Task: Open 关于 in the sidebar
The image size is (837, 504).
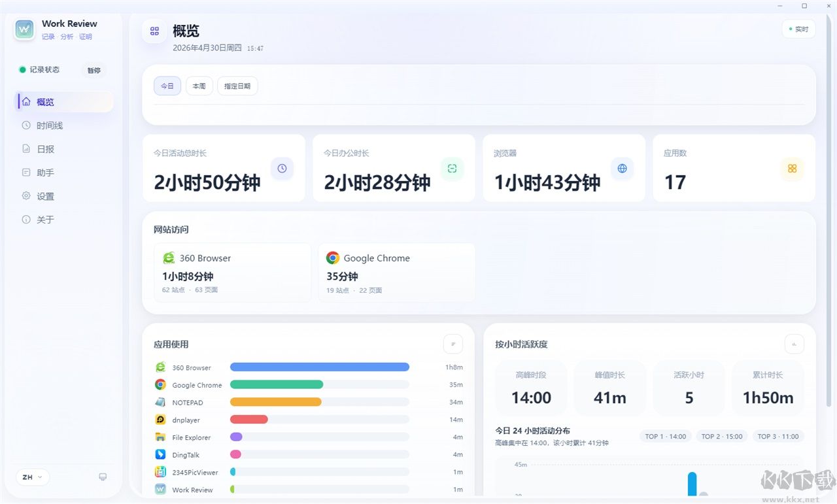Action: click(x=64, y=220)
